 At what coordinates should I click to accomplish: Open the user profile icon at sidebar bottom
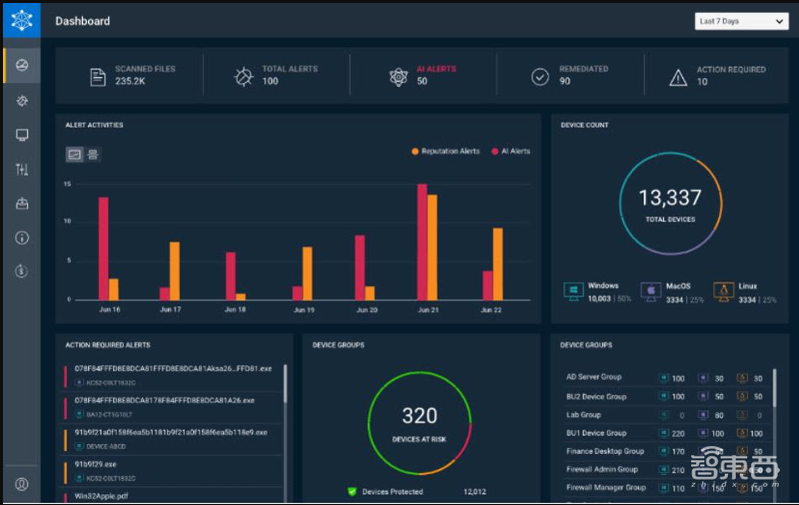tap(22, 484)
